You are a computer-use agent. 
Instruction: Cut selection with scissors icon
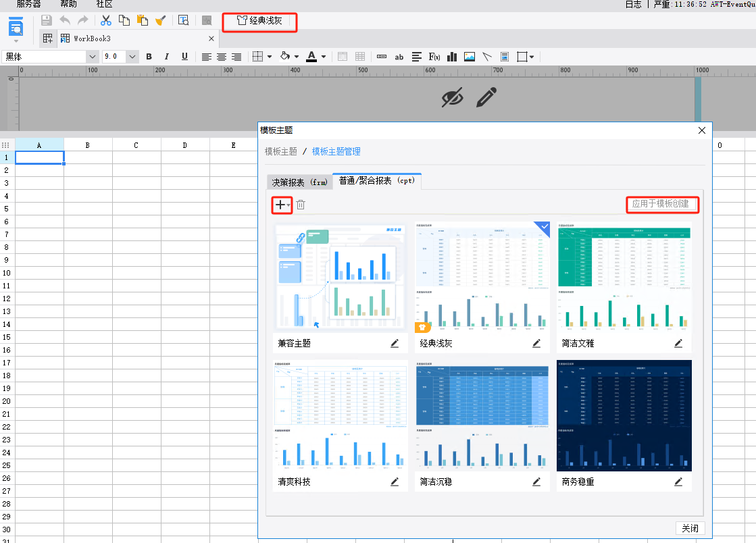[105, 20]
